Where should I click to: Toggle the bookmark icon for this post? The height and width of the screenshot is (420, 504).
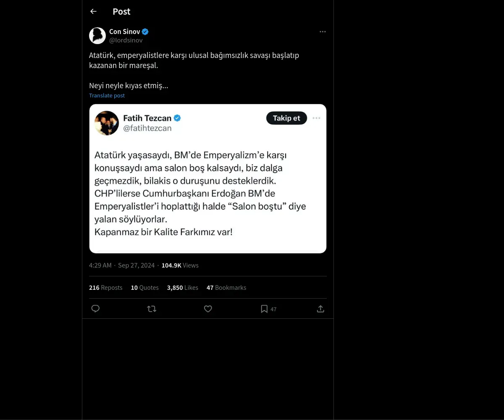point(264,309)
